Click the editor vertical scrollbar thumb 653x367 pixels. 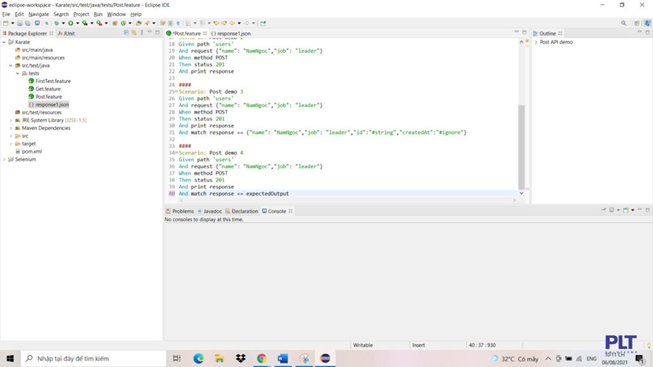point(521,147)
